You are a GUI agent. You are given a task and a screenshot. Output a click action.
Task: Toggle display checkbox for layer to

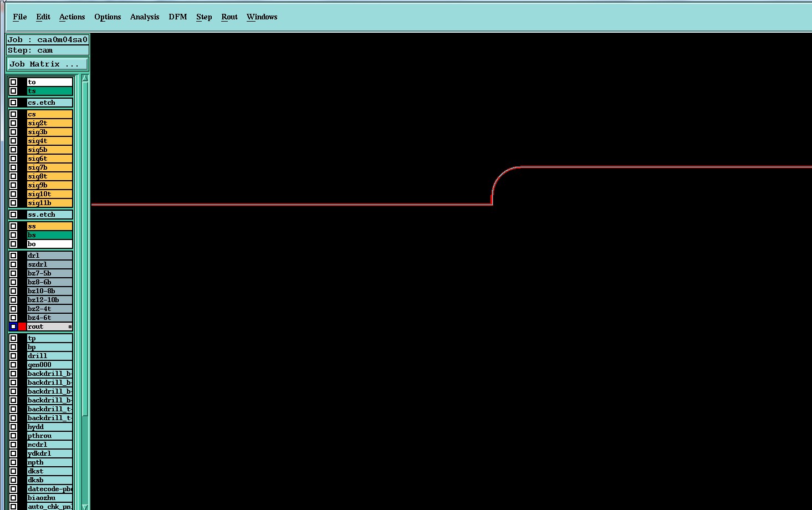(13, 82)
